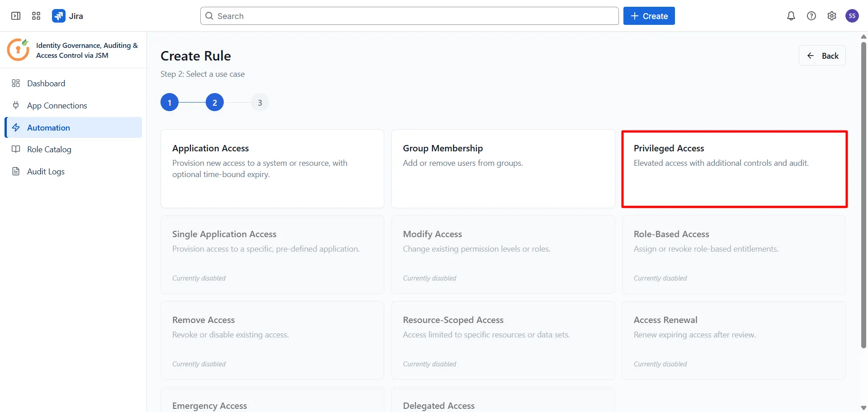Image resolution: width=868 pixels, height=412 pixels.
Task: Click the disabled Access Renewal card
Action: point(734,340)
